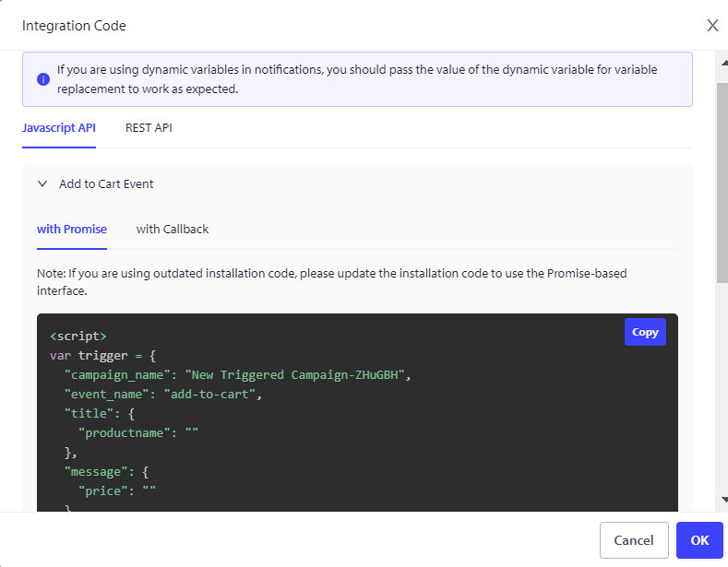
Task: Confirm with the OK button
Action: point(699,540)
